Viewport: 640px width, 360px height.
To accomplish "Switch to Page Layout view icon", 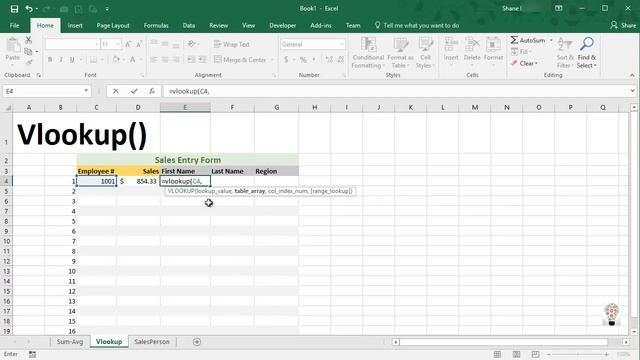I will point(516,354).
